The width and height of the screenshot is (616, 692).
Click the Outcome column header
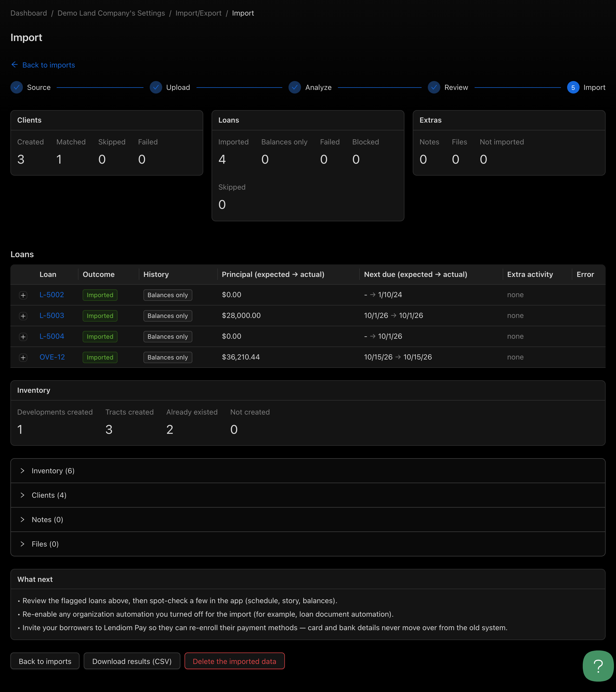click(x=99, y=274)
